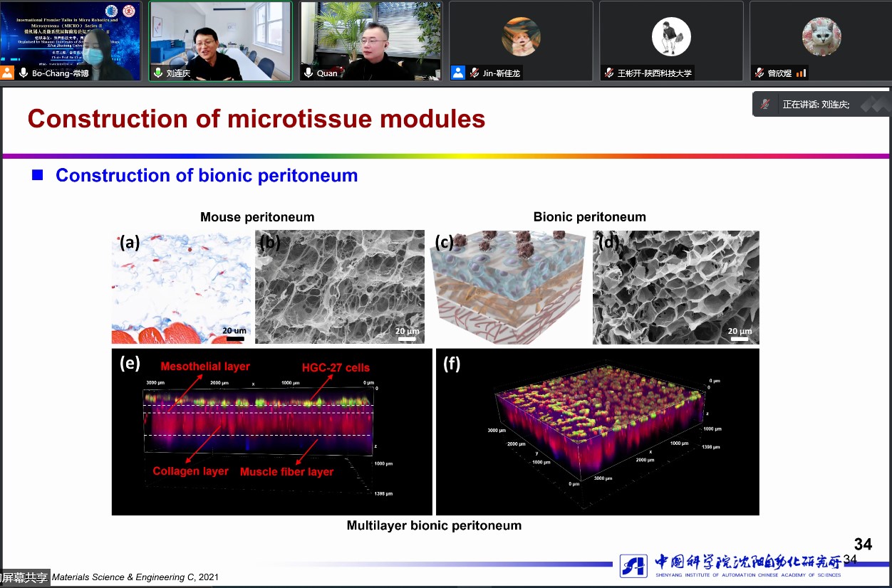Click the Shenyang Institute of Automation logo
The height and width of the screenshot is (588, 892).
coord(633,565)
